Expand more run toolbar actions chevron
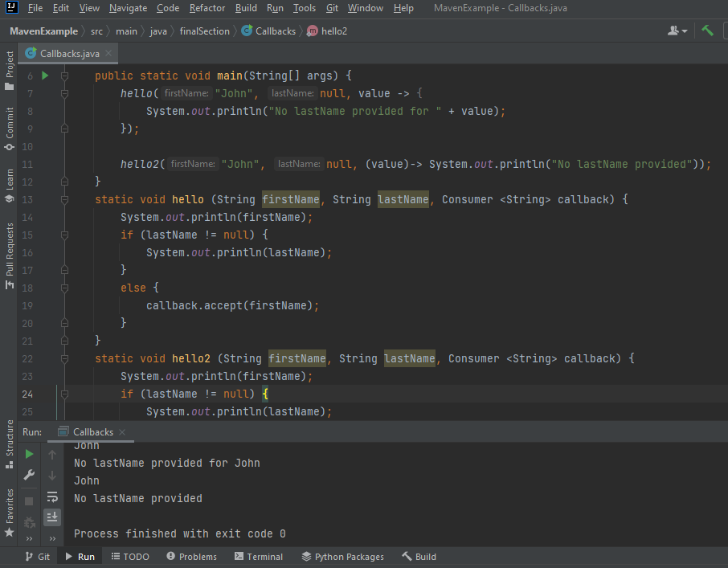 click(x=29, y=538)
